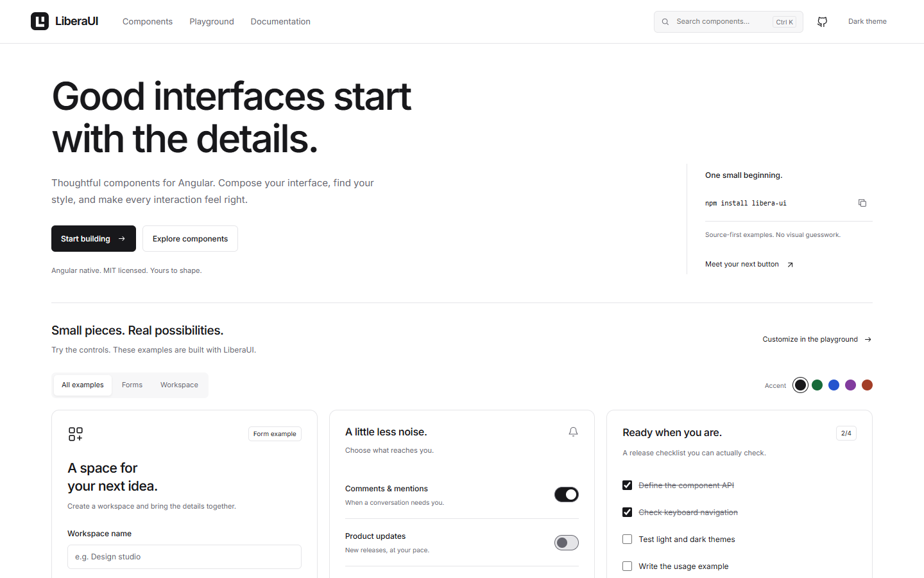This screenshot has width=924, height=578.
Task: Select the blue accent color
Action: pos(834,385)
